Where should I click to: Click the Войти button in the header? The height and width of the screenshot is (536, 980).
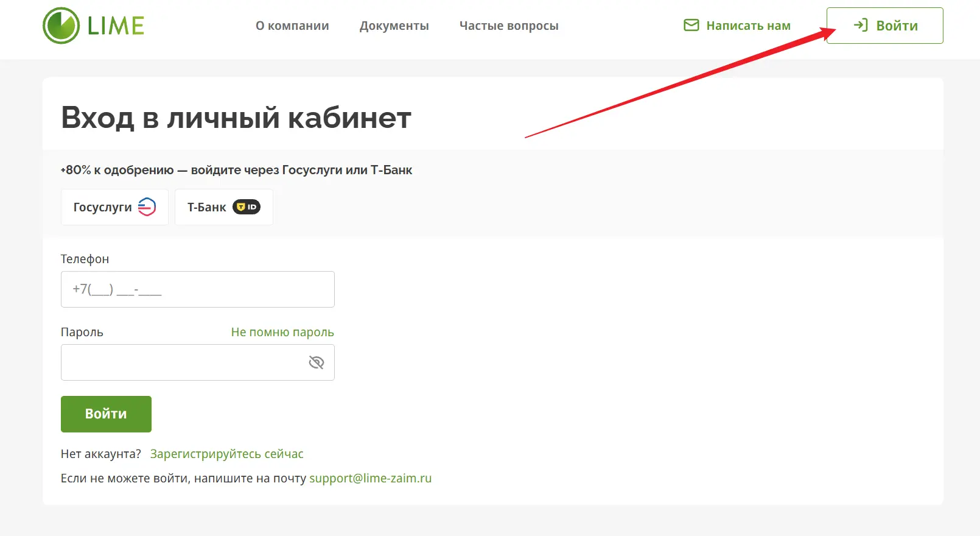pos(885,26)
